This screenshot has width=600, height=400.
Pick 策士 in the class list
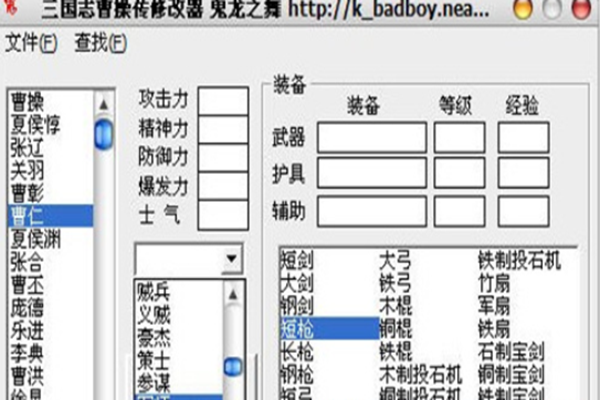point(153,338)
